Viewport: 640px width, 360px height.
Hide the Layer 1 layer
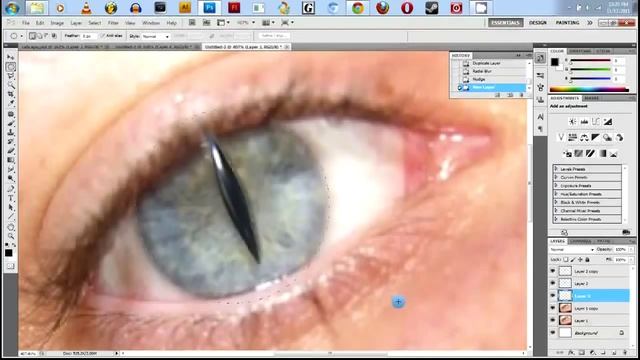tap(553, 320)
